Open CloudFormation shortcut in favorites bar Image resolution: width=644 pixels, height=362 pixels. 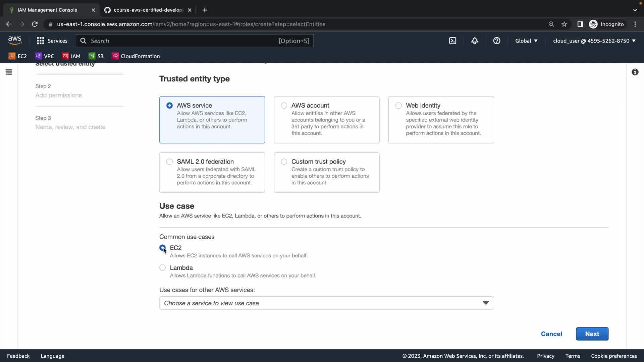(136, 56)
